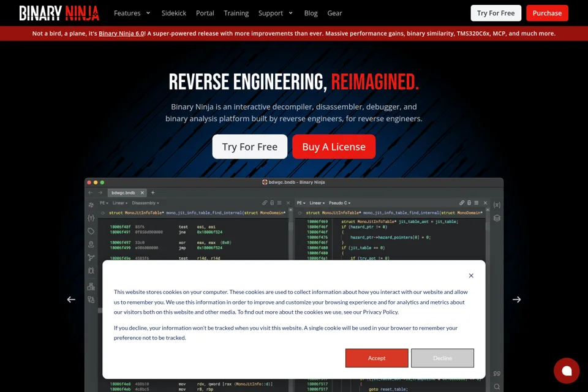The width and height of the screenshot is (588, 392).
Task: Go to the Portal link
Action: [x=205, y=13]
